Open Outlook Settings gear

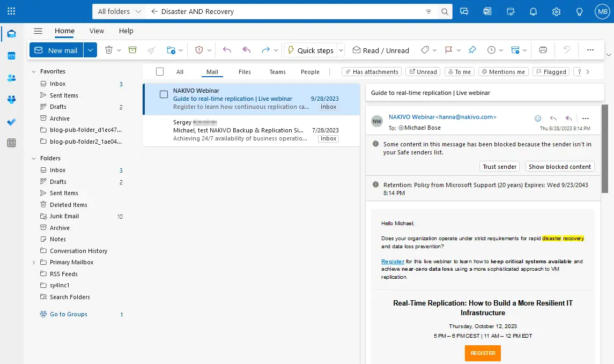pyautogui.click(x=556, y=11)
